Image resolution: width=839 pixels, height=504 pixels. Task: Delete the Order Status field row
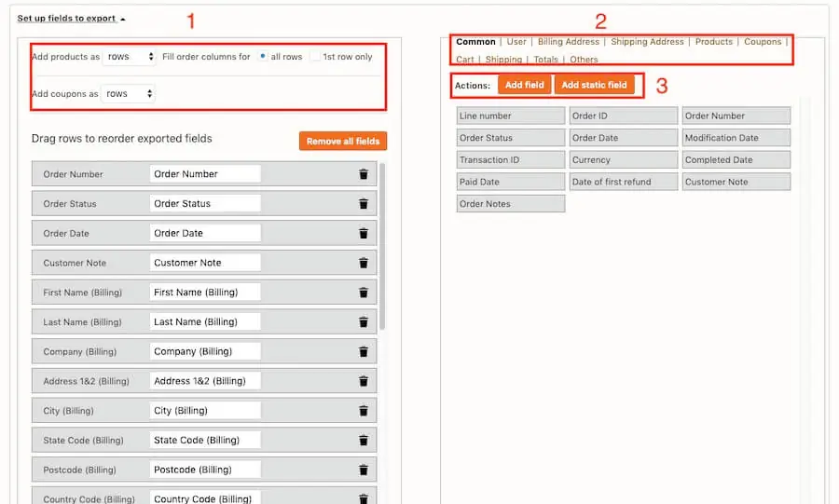point(364,204)
